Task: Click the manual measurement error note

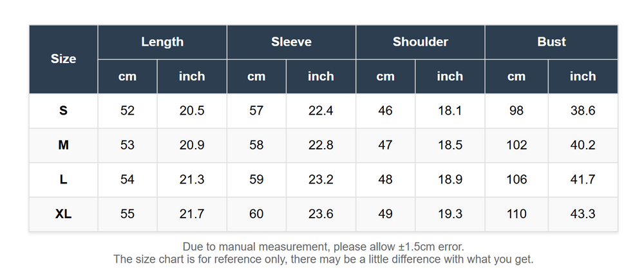Action: (323, 247)
